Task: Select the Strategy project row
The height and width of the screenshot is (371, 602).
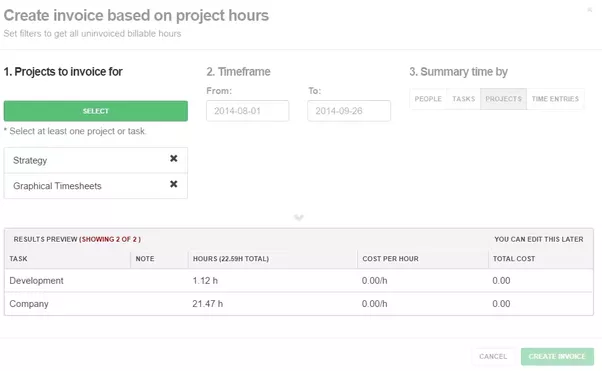Action: 96,160
